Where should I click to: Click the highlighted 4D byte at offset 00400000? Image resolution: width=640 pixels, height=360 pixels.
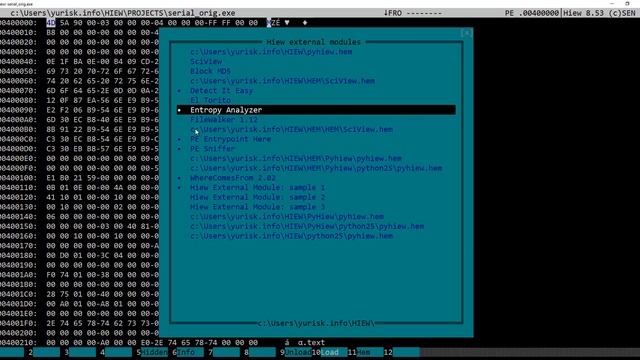pyautogui.click(x=51, y=23)
